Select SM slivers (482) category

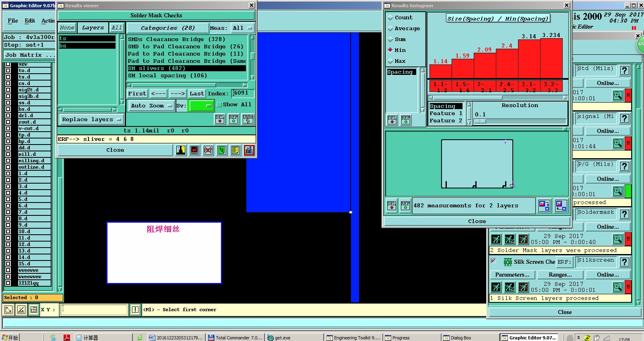point(187,68)
